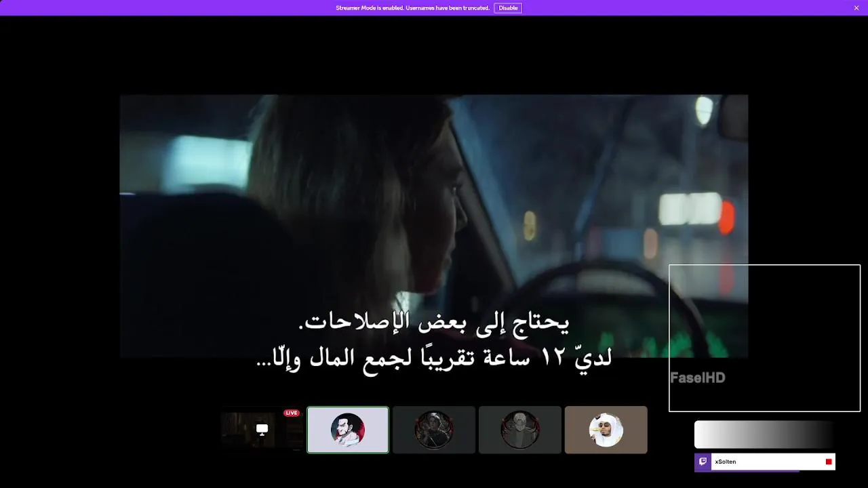This screenshot has width=868, height=488.
Task: Select the green-outlined speaking participant tile
Action: point(348,430)
